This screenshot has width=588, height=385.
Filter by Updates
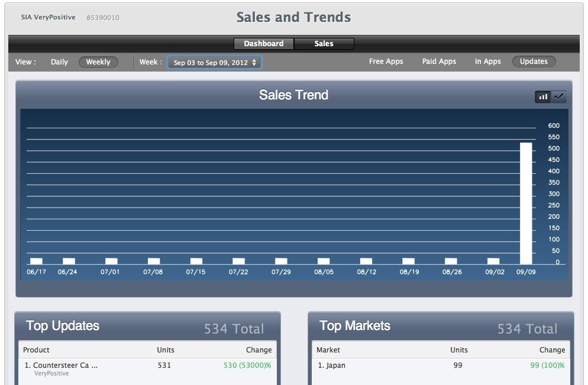tap(534, 62)
